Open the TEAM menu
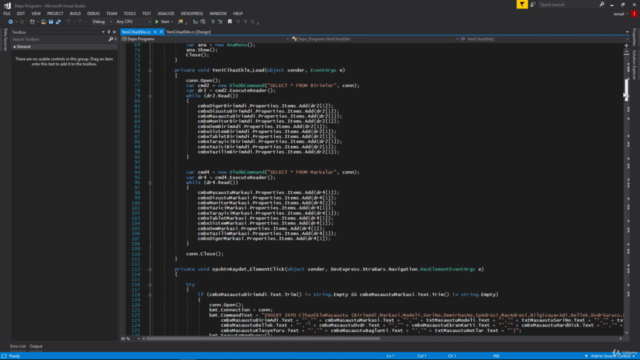Screen dimensions: 640x360 pyautogui.click(x=111, y=13)
